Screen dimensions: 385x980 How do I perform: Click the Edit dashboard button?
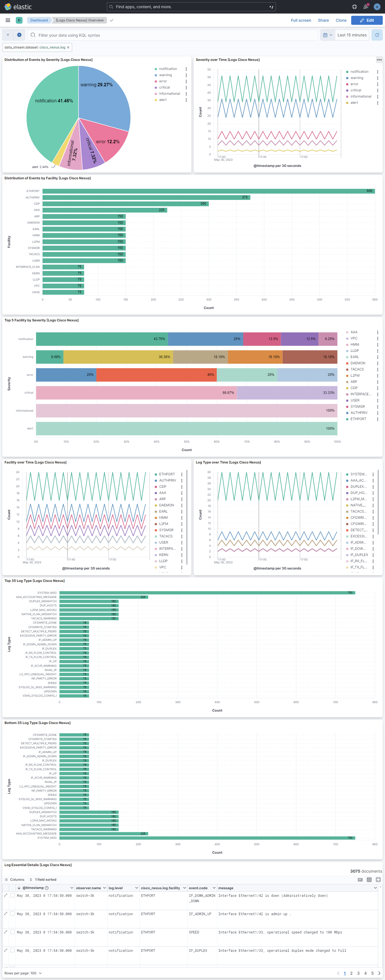366,21
